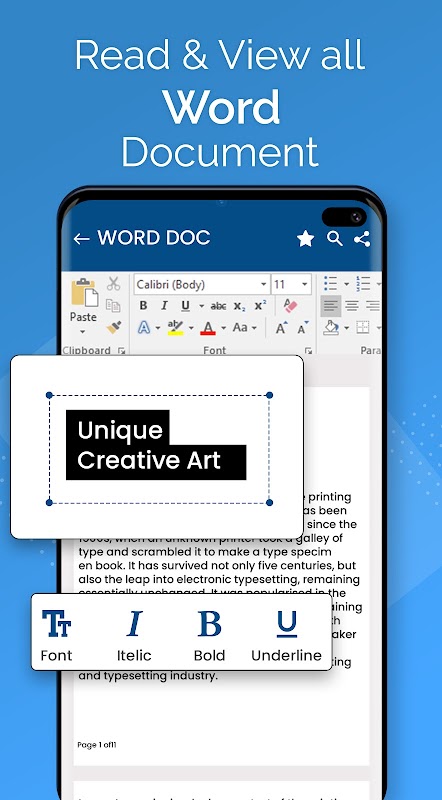Click Shrink Font icon

pyautogui.click(x=303, y=328)
